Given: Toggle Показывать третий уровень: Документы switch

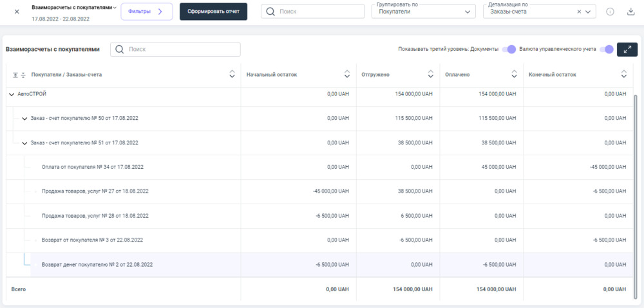Looking at the screenshot, I should pos(509,50).
